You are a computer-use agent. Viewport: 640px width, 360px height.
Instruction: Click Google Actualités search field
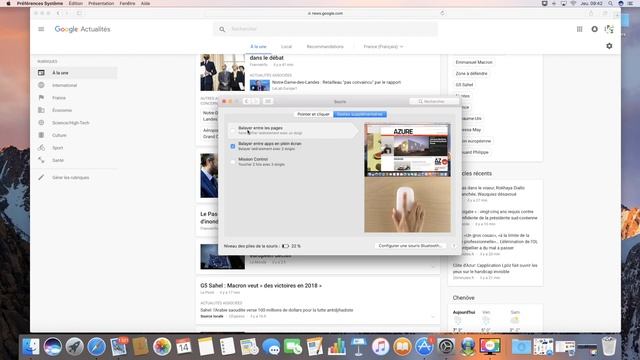pos(325,29)
